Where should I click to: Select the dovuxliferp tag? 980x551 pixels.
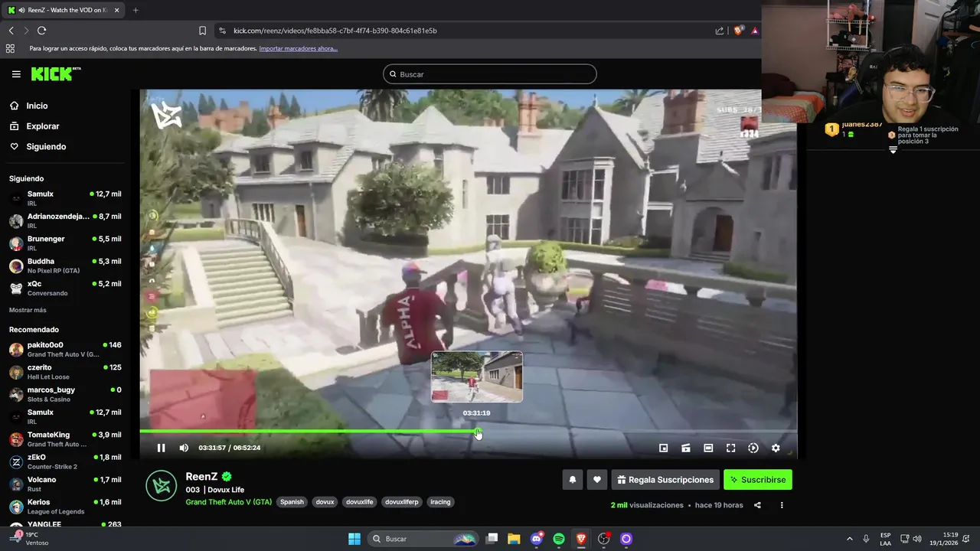[x=402, y=502]
